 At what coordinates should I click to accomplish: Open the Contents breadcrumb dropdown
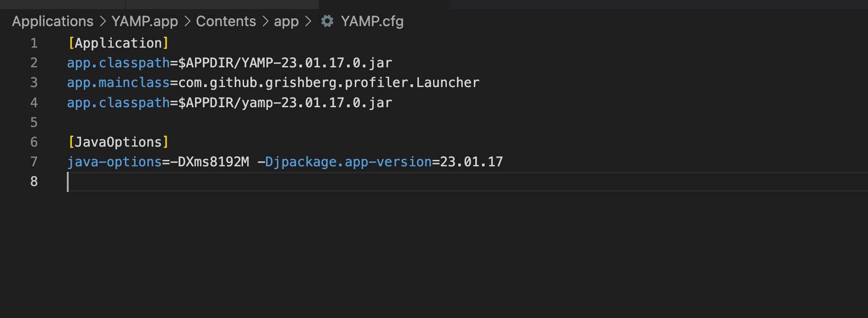pos(226,21)
